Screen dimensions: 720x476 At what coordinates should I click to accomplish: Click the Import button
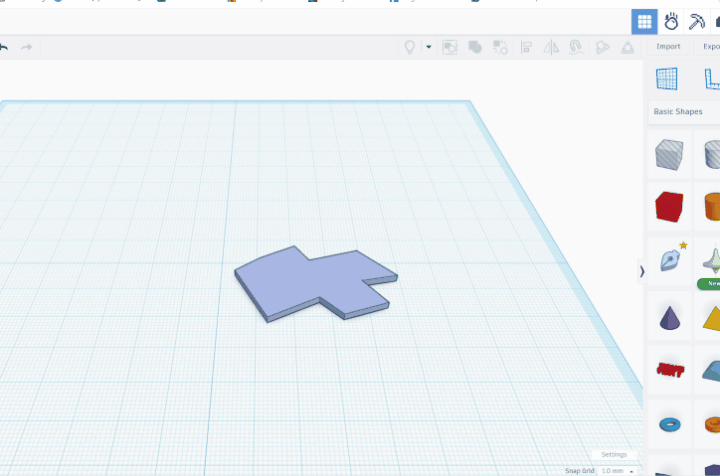tap(668, 47)
